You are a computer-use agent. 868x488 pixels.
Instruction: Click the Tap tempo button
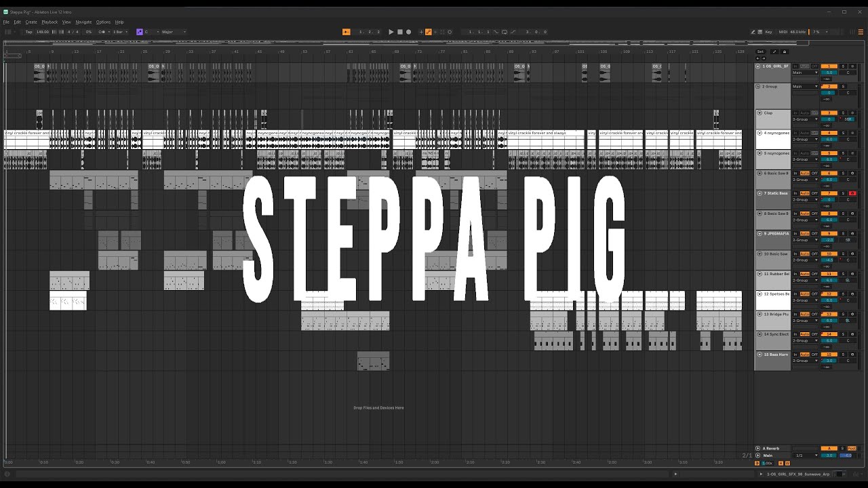point(29,32)
